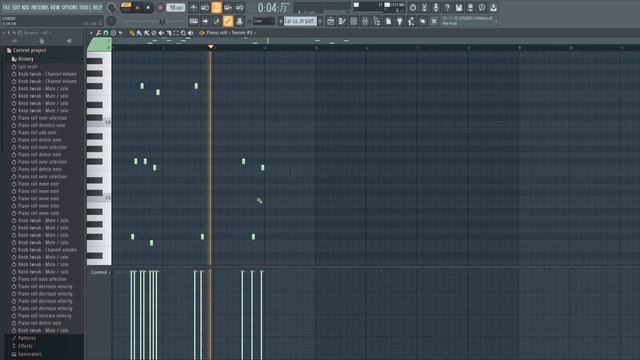Open the TOOLS menu
640x360 pixels.
pyautogui.click(x=85, y=7)
